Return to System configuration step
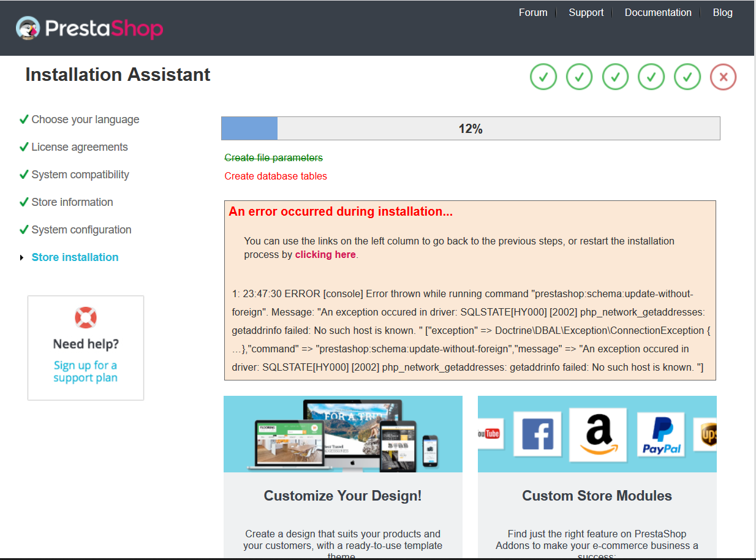The image size is (756, 560). pyautogui.click(x=81, y=230)
